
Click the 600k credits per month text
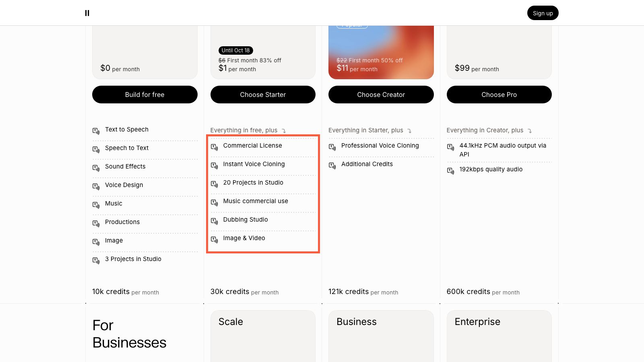[x=483, y=292]
